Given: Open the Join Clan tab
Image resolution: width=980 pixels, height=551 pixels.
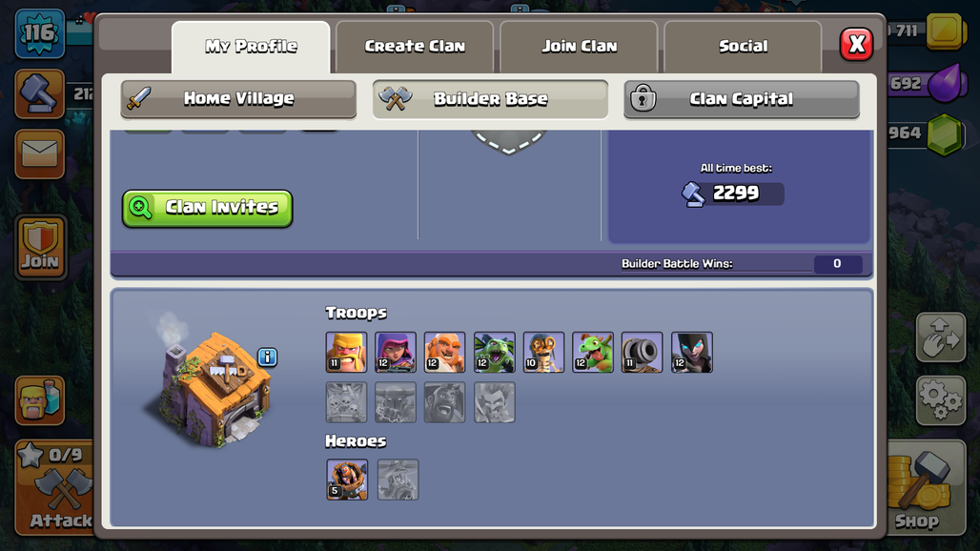Looking at the screenshot, I should click(580, 46).
